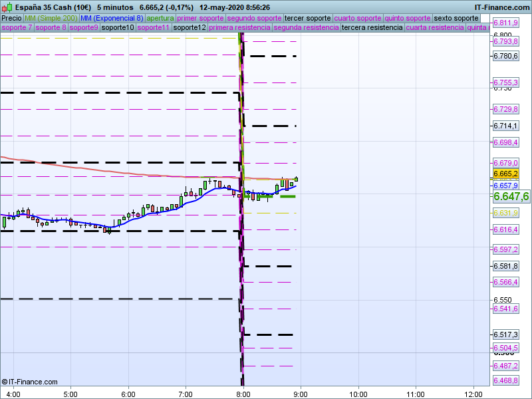This screenshot has height=399, width=532.
Task: Click the 8:00 time axis label
Action: [x=243, y=394]
